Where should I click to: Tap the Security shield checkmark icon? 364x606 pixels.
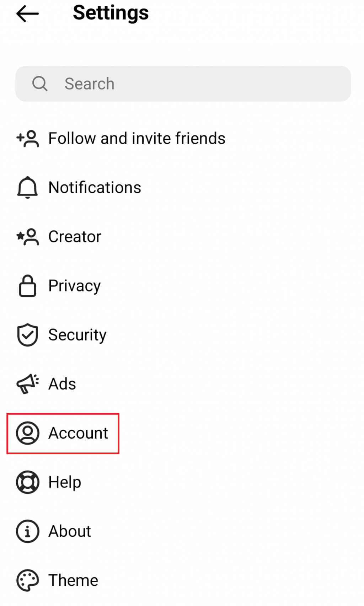coord(27,335)
